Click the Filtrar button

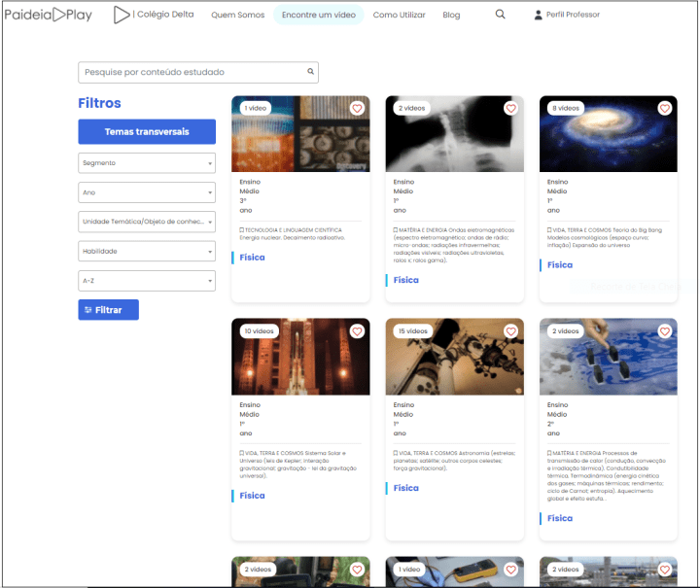click(x=108, y=310)
